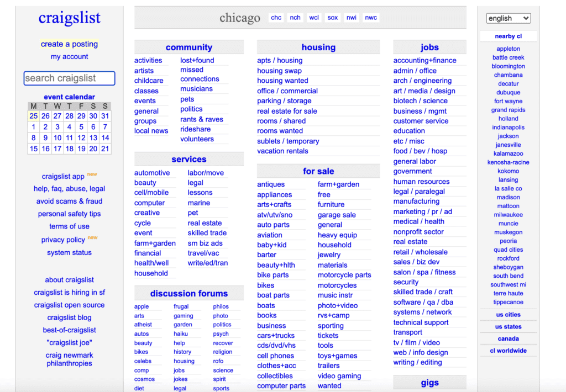The image size is (566, 392).
Task: Select the chc area tab
Action: tap(276, 18)
